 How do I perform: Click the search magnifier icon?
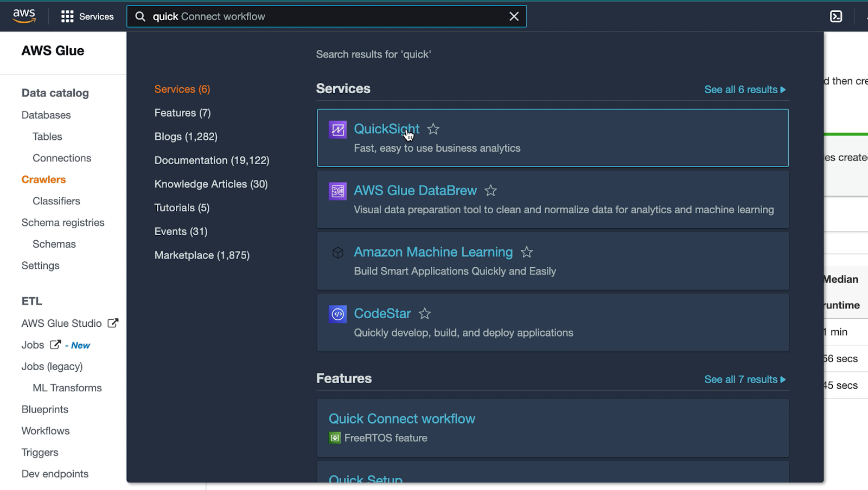click(x=140, y=16)
